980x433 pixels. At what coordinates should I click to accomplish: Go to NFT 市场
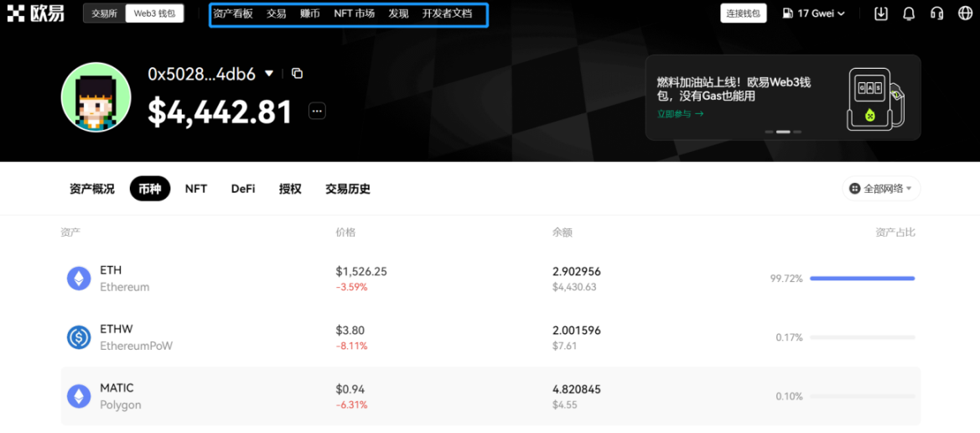355,13
